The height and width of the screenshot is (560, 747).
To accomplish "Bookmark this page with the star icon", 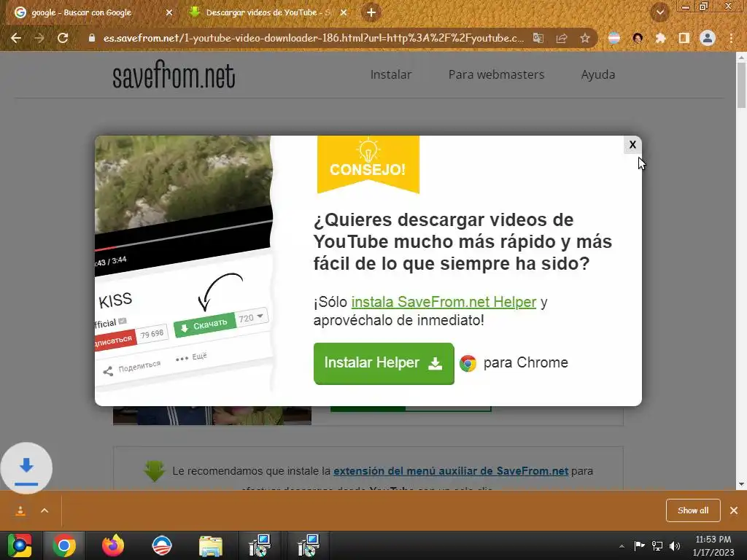I will [x=585, y=38].
